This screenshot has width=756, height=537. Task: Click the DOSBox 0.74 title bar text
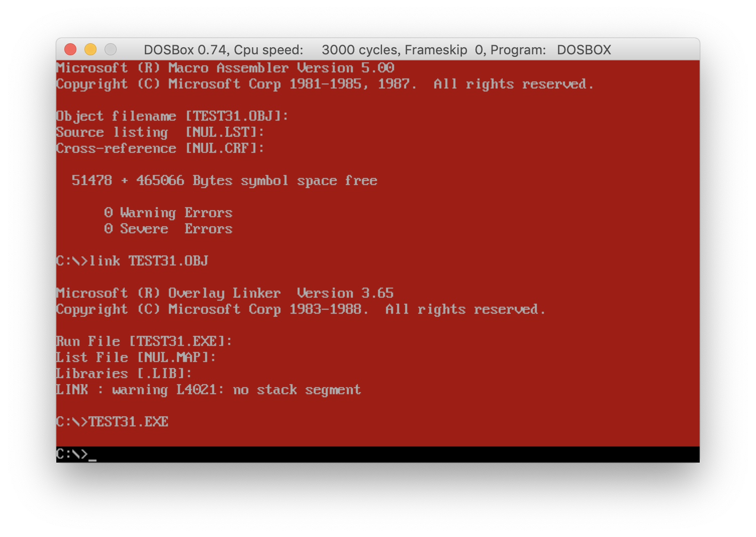tap(377, 50)
